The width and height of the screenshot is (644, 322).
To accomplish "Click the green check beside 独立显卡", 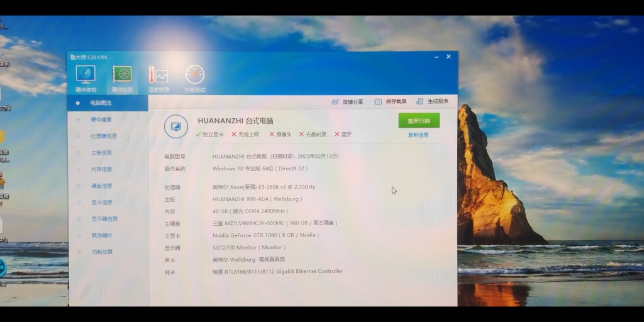I will 198,135.
